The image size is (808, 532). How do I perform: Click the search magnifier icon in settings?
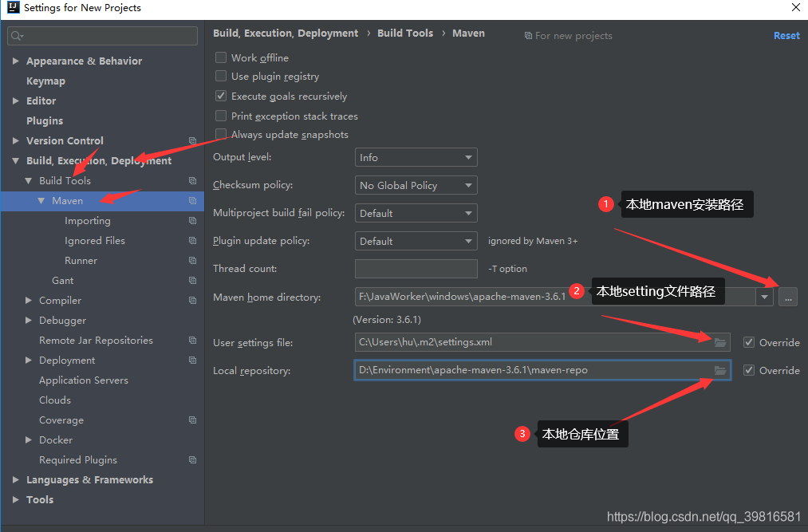coord(17,36)
